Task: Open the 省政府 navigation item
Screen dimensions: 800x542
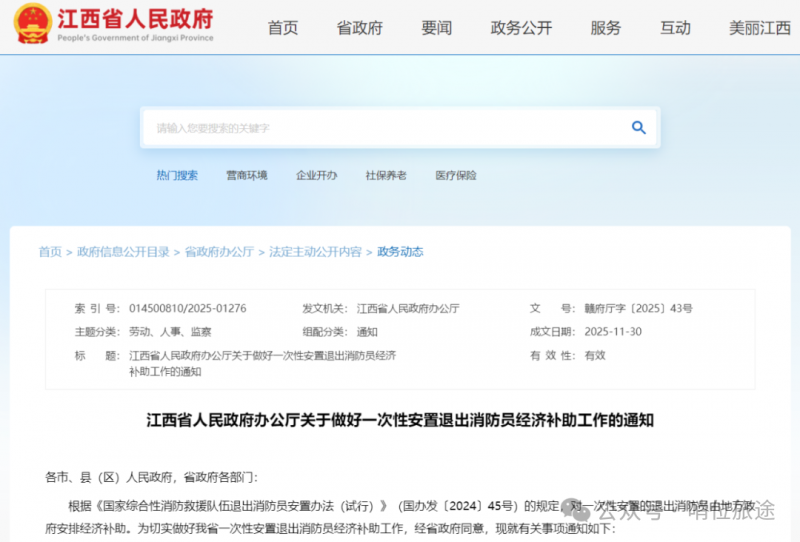Action: pos(360,28)
